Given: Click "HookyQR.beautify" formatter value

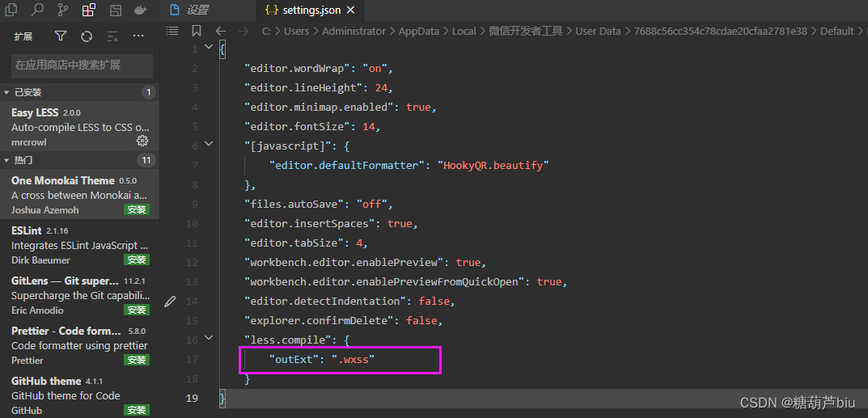Looking at the screenshot, I should coord(493,165).
